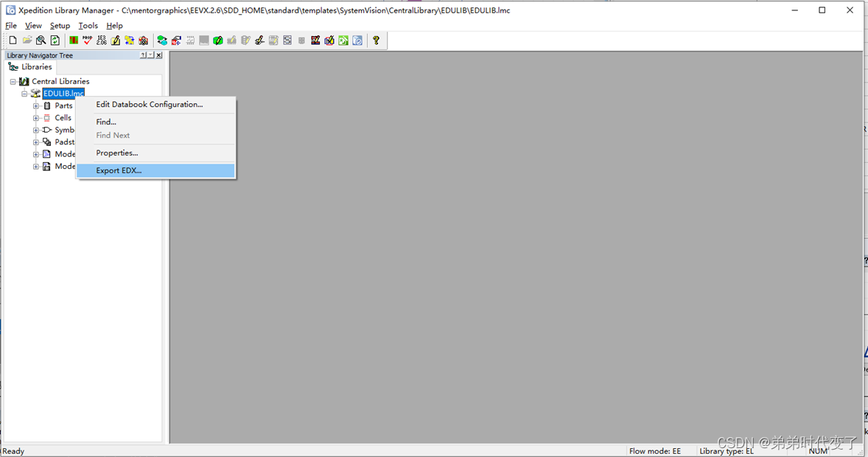Click the help button on Library Navigator Tree
Screen dimensions: 868x457
tap(144, 55)
